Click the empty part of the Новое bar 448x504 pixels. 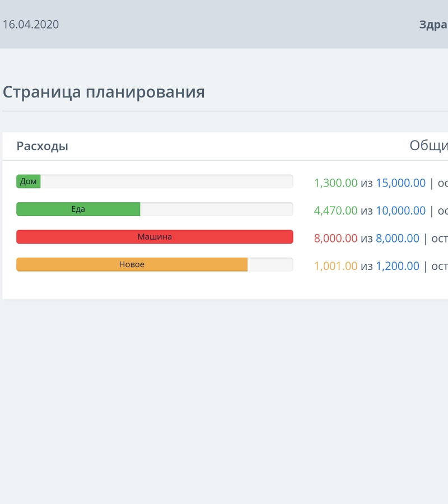tap(270, 264)
